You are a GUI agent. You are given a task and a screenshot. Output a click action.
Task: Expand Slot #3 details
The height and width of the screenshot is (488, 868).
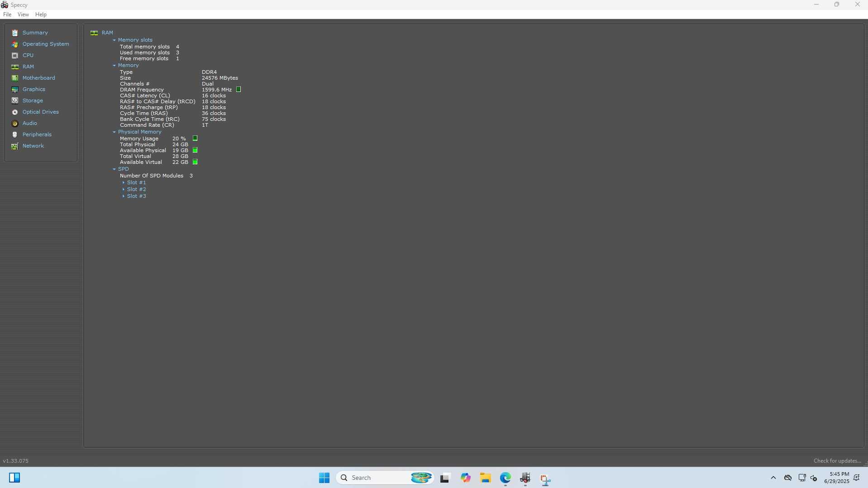click(124, 196)
